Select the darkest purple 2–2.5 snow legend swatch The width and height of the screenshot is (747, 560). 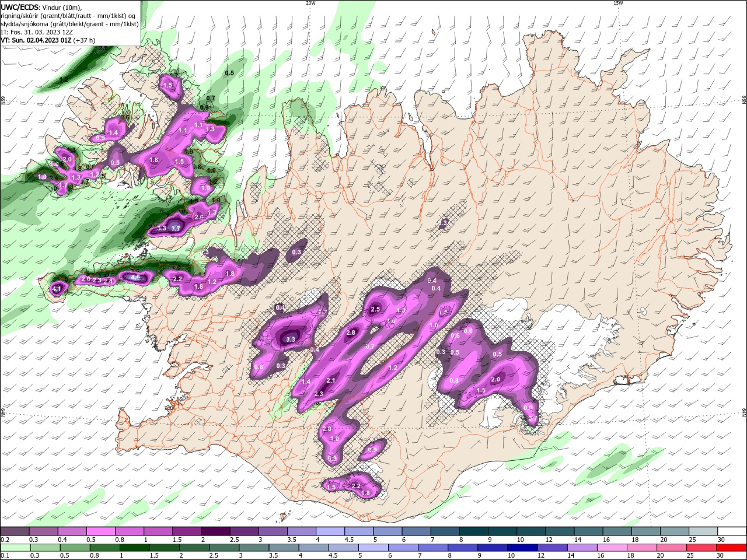215,531
